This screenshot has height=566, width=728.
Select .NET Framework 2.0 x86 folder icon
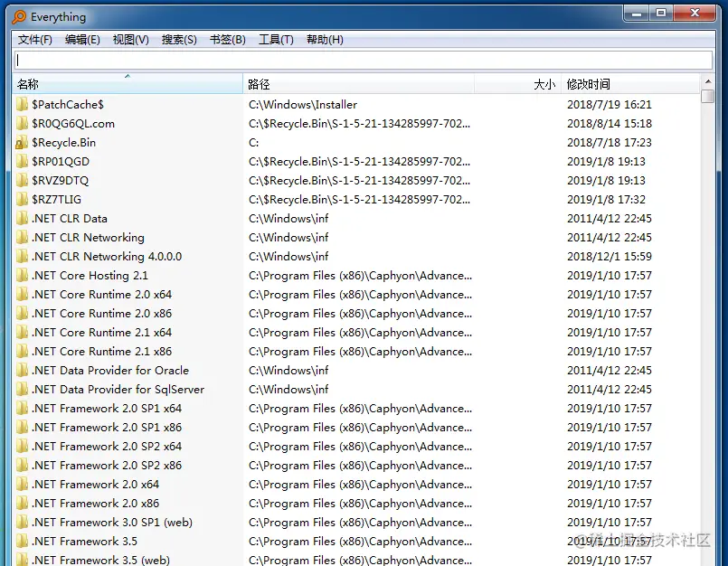click(22, 504)
